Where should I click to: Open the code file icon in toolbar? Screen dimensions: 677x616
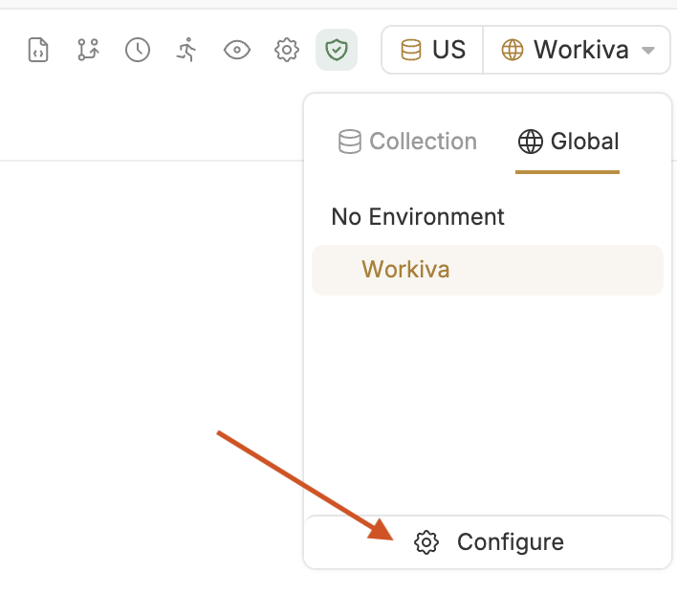tap(38, 50)
